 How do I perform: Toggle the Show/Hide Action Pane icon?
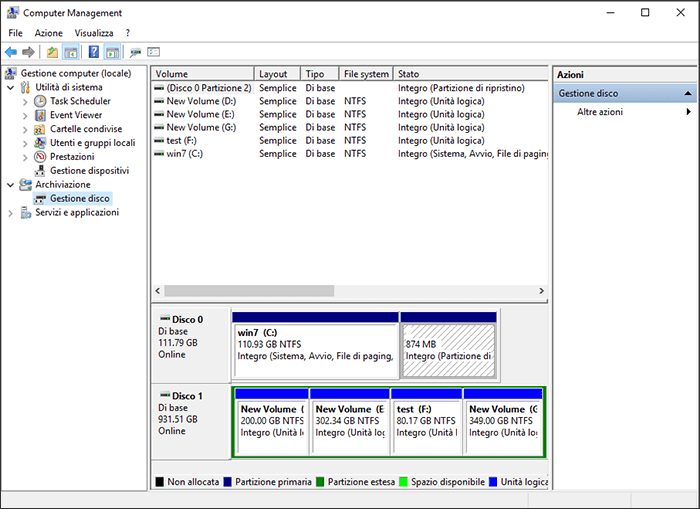[112, 52]
